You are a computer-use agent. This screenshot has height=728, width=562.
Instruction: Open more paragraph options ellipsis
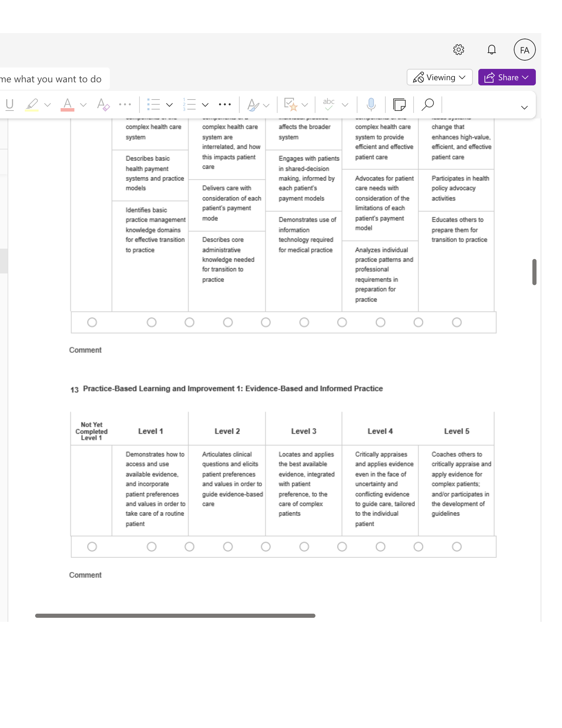tap(225, 104)
